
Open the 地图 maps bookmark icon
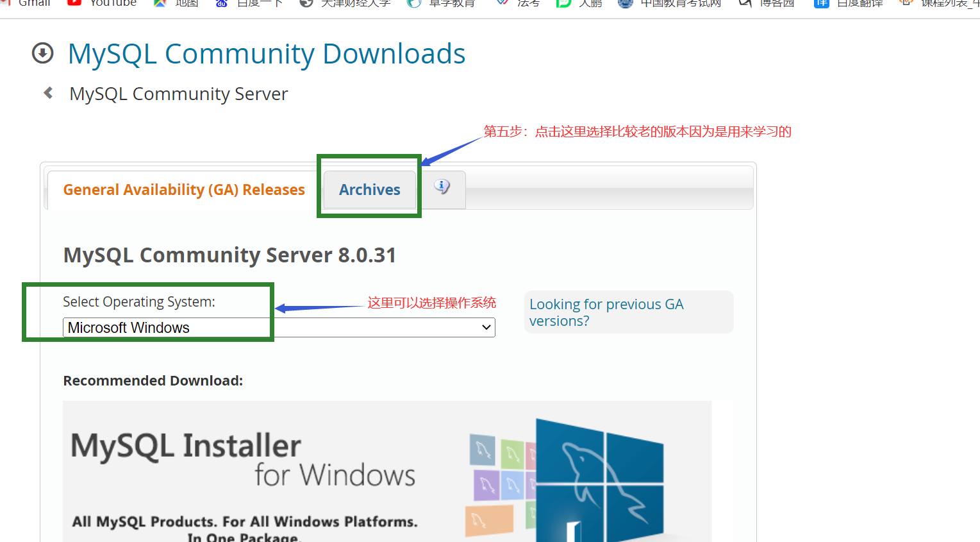(160, 3)
